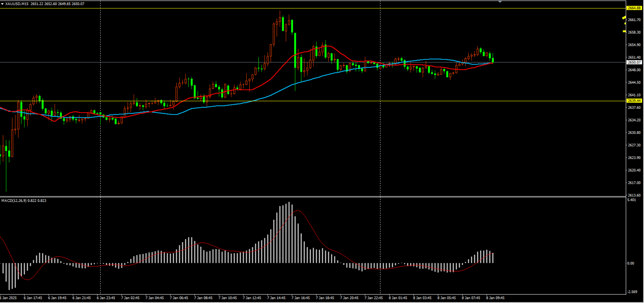Image resolution: width=644 pixels, height=303 pixels.
Task: Click the highest candle near 7 Jan 14:45
Action: click(280, 20)
